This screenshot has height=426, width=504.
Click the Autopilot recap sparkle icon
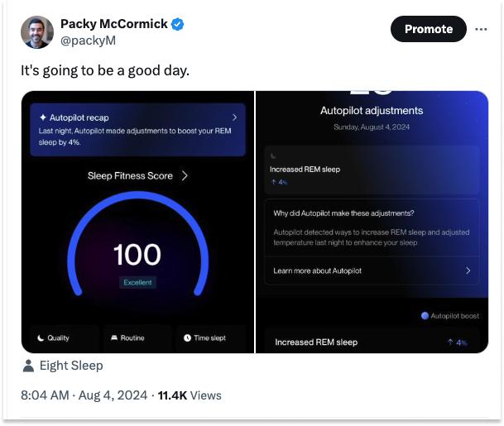click(43, 118)
